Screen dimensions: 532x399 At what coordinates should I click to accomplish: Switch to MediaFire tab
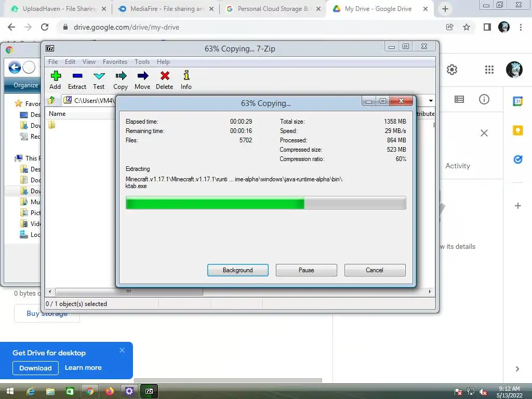click(x=166, y=9)
